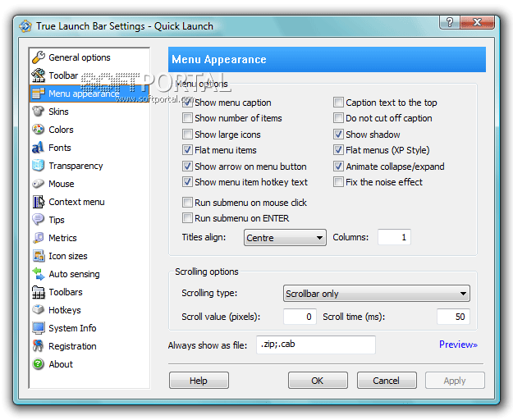This screenshot has height=420, width=513.
Task: Enable Run submenu on ENTER
Action: pyautogui.click(x=187, y=217)
